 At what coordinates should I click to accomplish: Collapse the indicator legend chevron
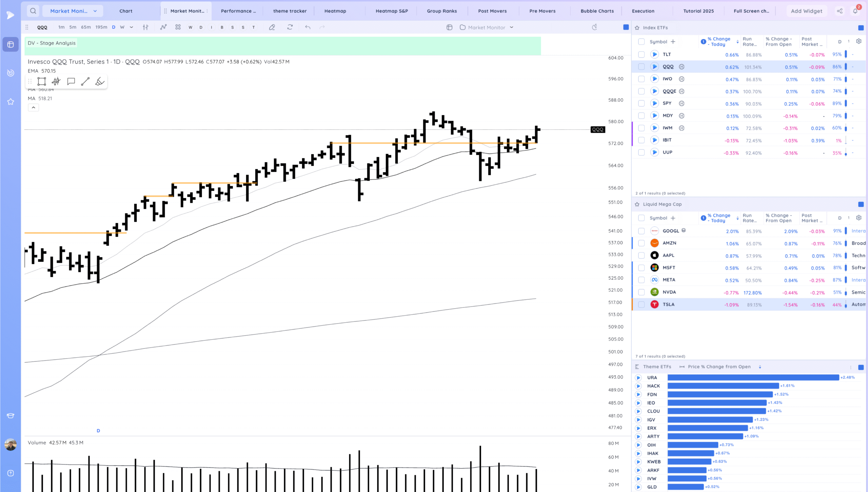click(x=33, y=108)
